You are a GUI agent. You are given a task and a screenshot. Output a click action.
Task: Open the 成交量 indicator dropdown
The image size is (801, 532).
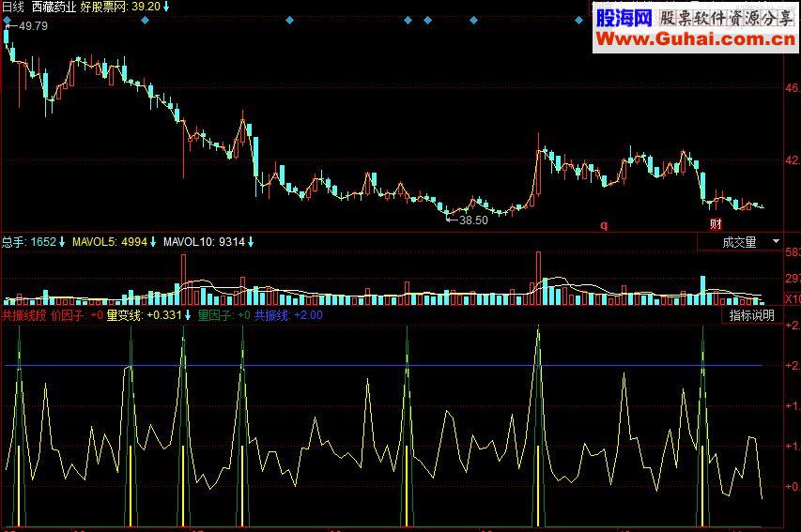740,242
